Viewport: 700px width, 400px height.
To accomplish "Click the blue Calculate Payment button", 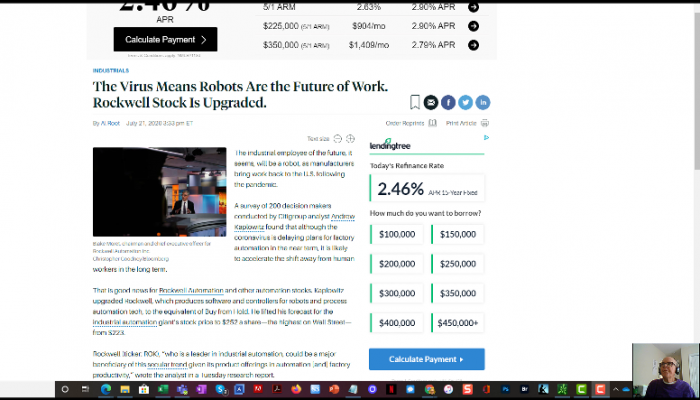I will point(426,359).
